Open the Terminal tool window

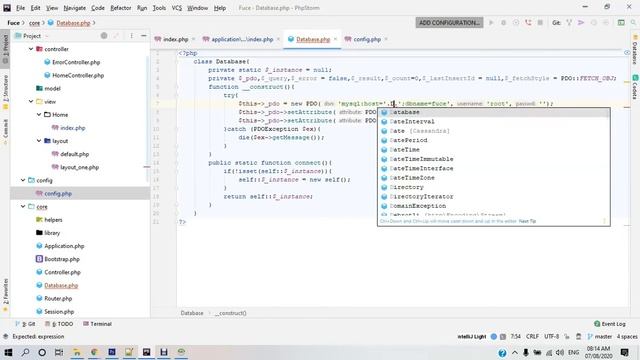coord(97,324)
